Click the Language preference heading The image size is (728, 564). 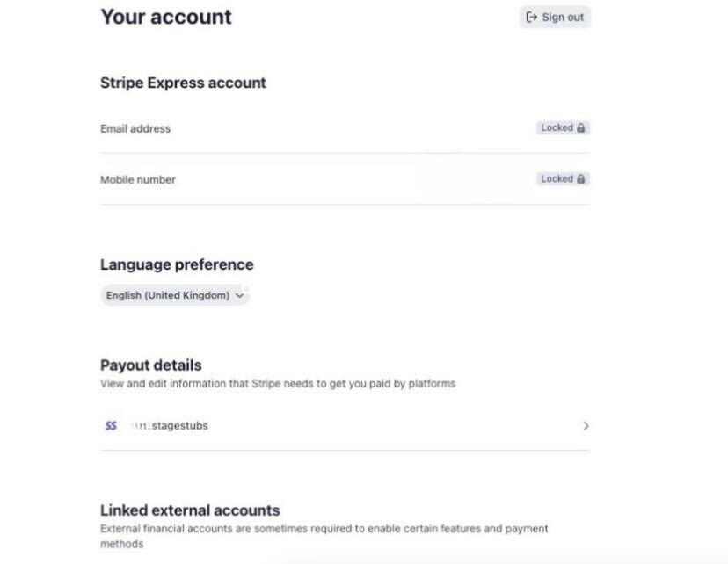click(x=177, y=264)
